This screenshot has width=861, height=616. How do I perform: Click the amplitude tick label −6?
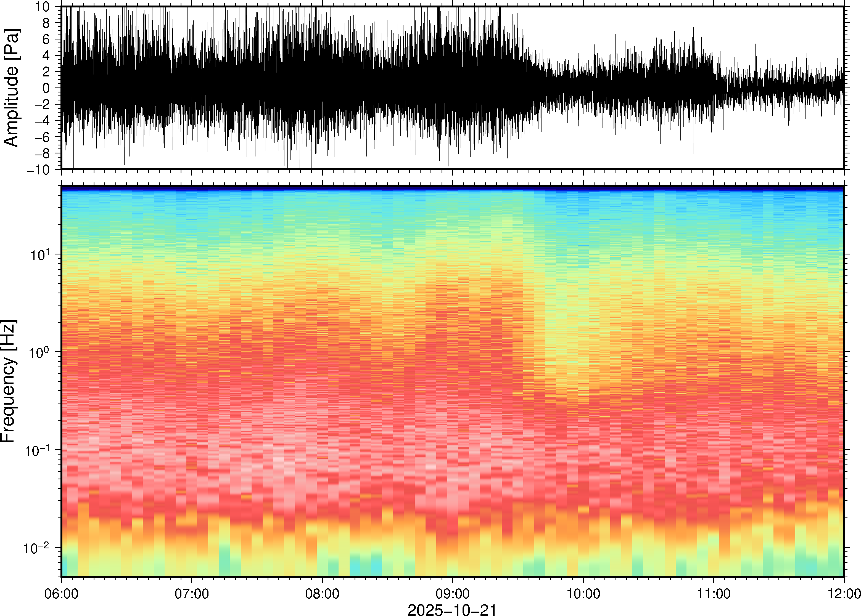coord(42,137)
